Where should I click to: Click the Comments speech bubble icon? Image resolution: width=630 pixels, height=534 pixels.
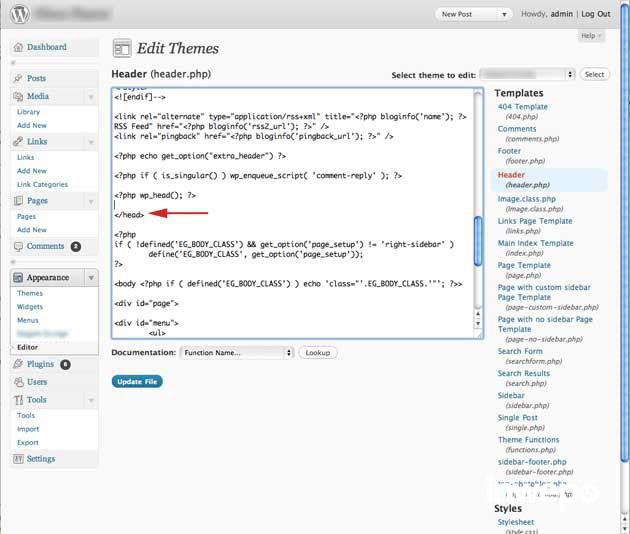coord(18,246)
